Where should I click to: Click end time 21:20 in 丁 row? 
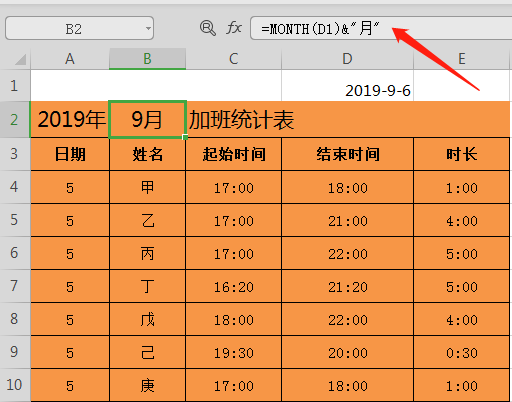tap(347, 286)
